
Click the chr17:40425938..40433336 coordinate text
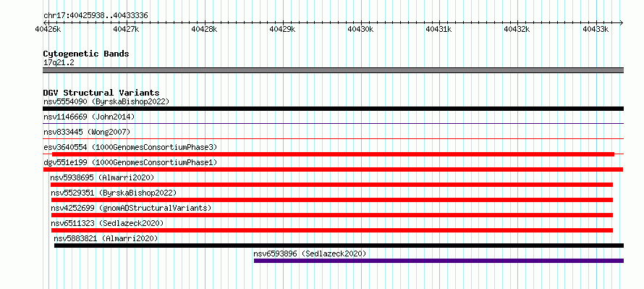tap(96, 16)
